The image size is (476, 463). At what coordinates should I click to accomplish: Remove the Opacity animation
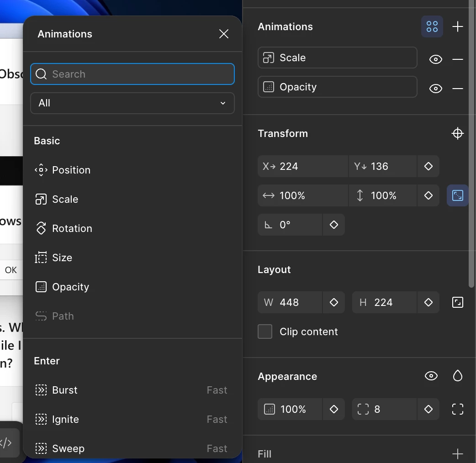tap(457, 89)
